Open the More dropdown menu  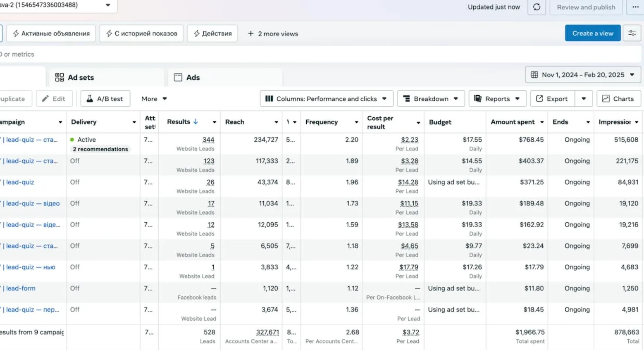click(x=154, y=99)
